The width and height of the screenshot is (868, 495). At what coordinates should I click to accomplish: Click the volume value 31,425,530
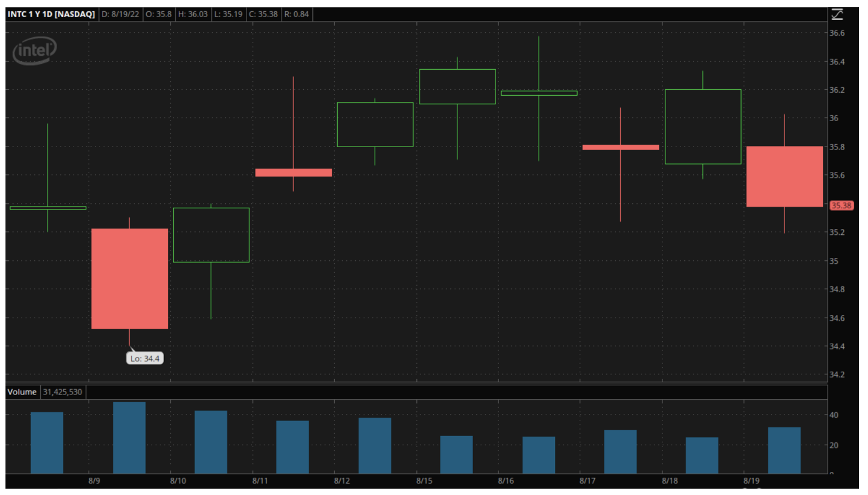[x=62, y=392]
